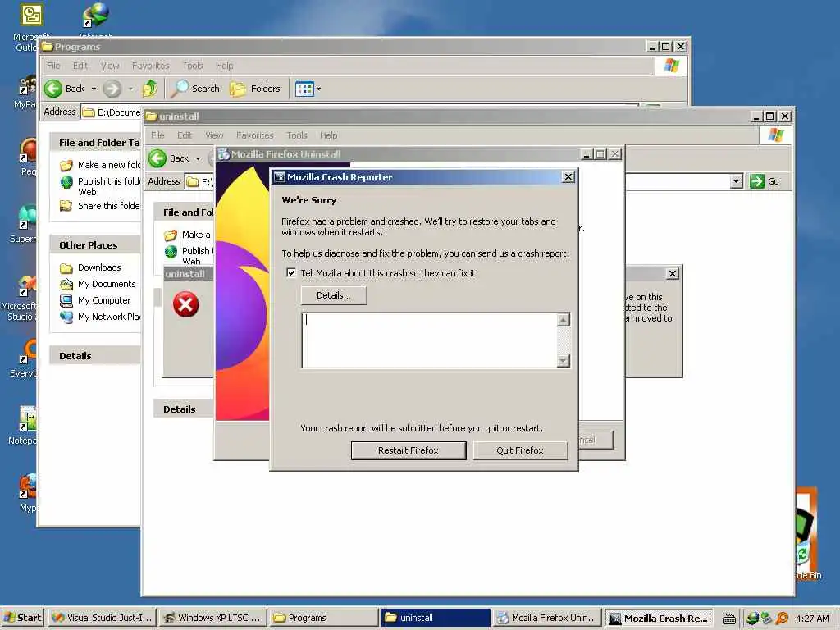This screenshot has width=840, height=630.
Task: Open View menu in Programs window
Action: pyautogui.click(x=110, y=66)
